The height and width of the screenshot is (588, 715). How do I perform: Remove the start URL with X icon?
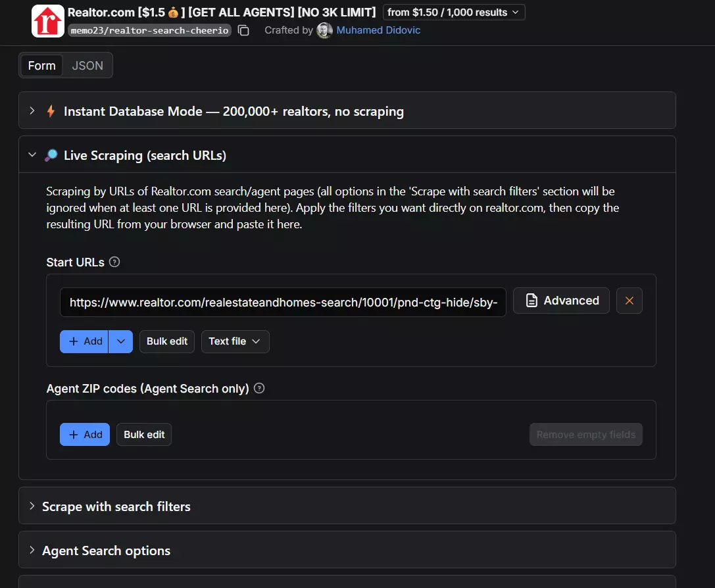629,301
